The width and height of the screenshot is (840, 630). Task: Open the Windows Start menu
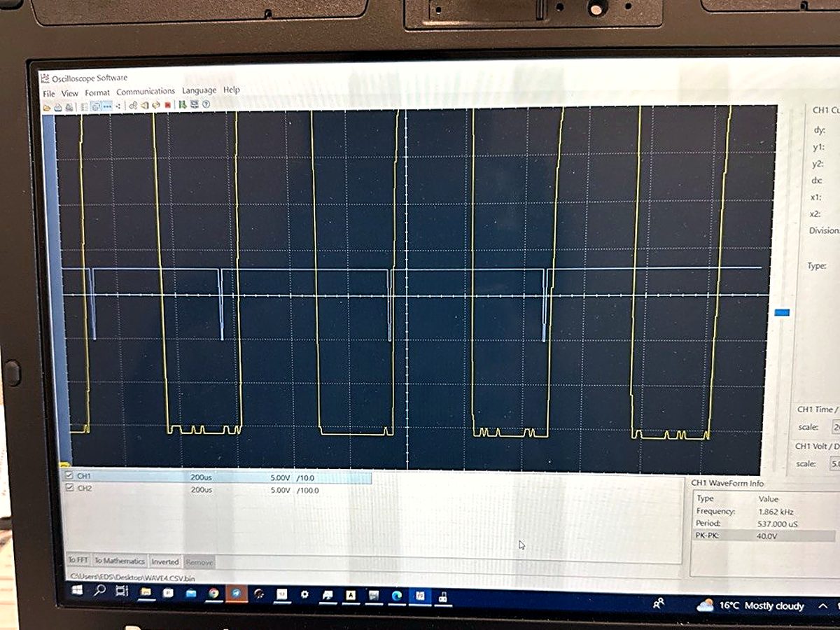(77, 590)
